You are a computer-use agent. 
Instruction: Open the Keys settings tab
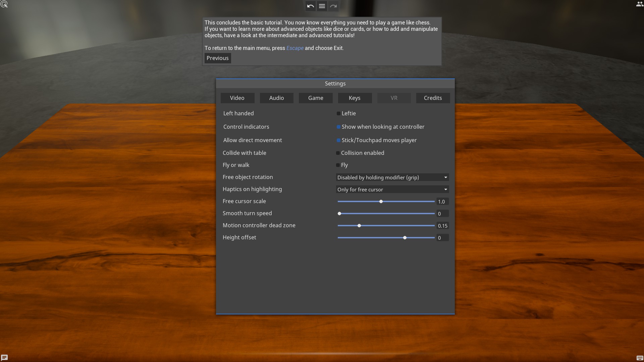click(x=355, y=98)
